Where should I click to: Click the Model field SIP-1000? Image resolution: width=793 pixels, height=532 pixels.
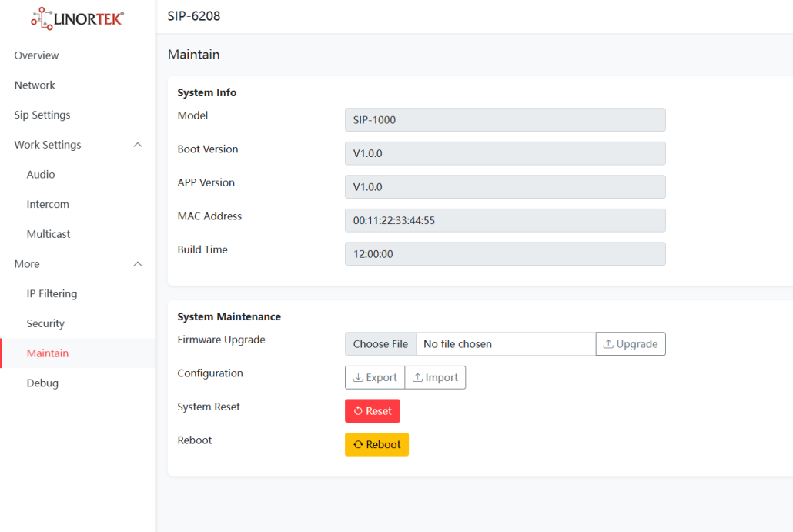pyautogui.click(x=505, y=120)
